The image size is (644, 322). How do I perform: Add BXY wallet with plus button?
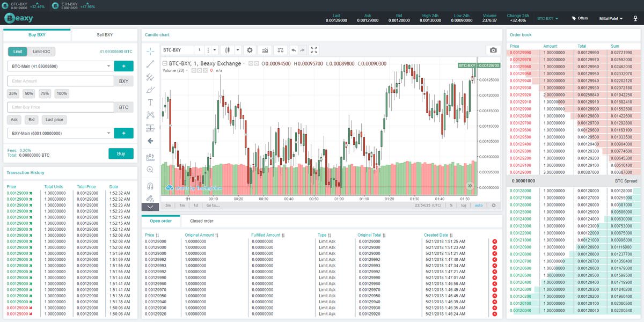pos(123,133)
